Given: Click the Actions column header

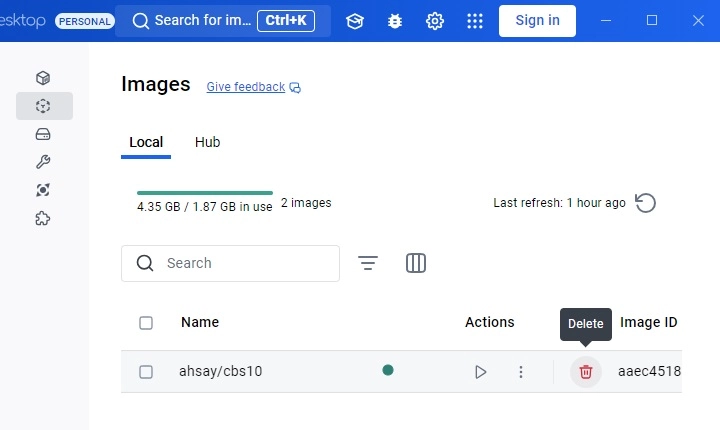Looking at the screenshot, I should 489,322.
